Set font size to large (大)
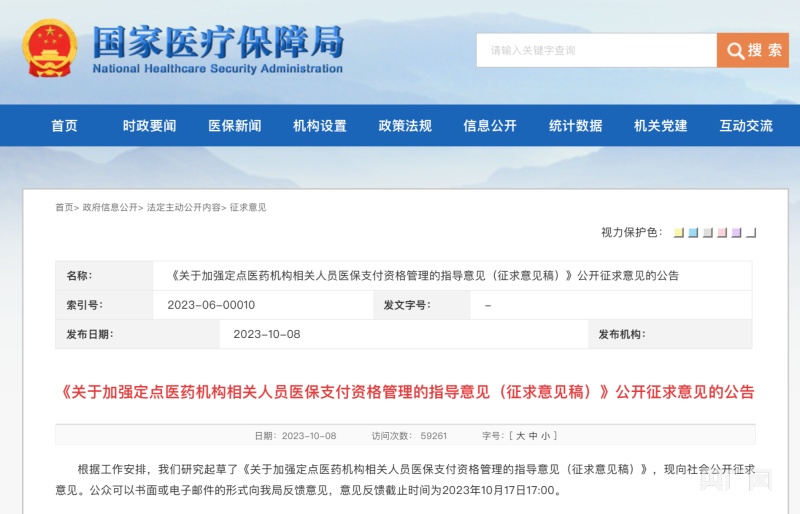The height and width of the screenshot is (514, 800). click(x=520, y=436)
